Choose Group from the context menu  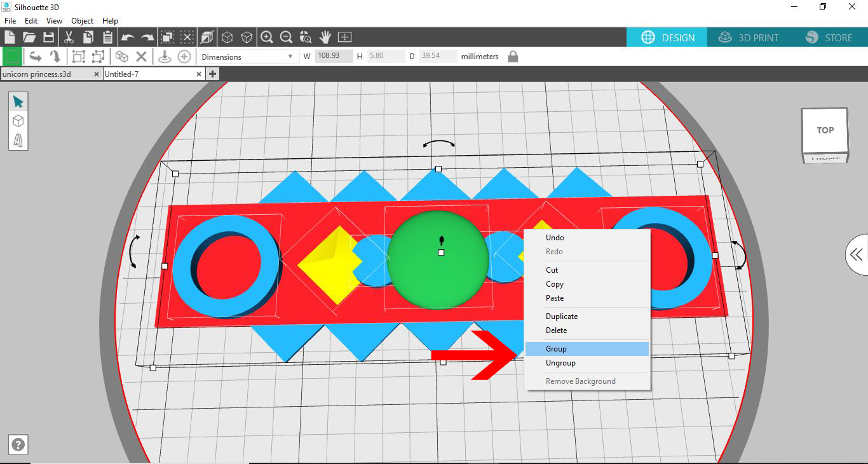pyautogui.click(x=587, y=349)
